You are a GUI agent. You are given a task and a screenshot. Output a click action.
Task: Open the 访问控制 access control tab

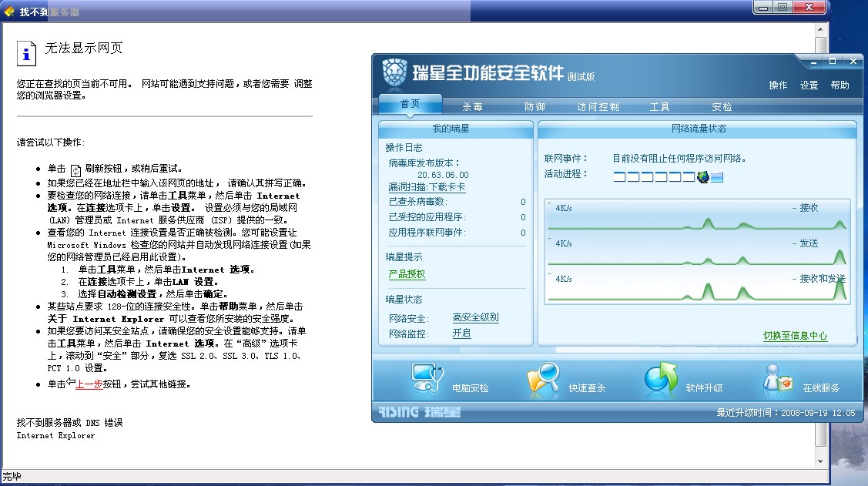[x=598, y=107]
